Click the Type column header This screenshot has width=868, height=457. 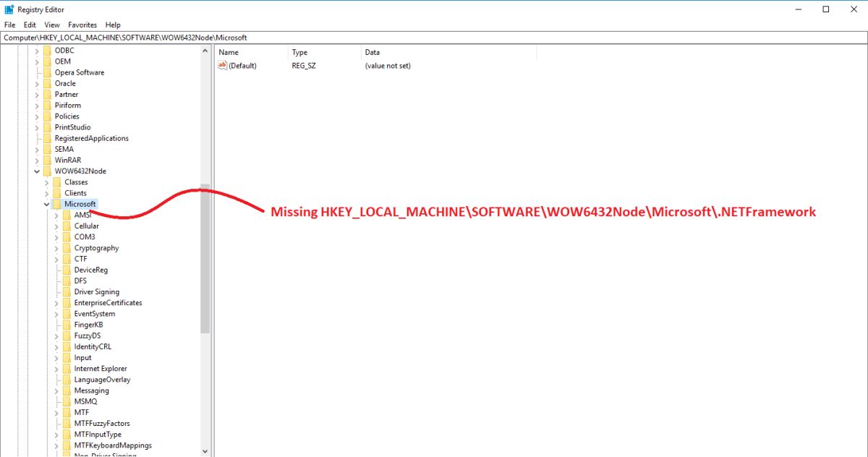(324, 53)
